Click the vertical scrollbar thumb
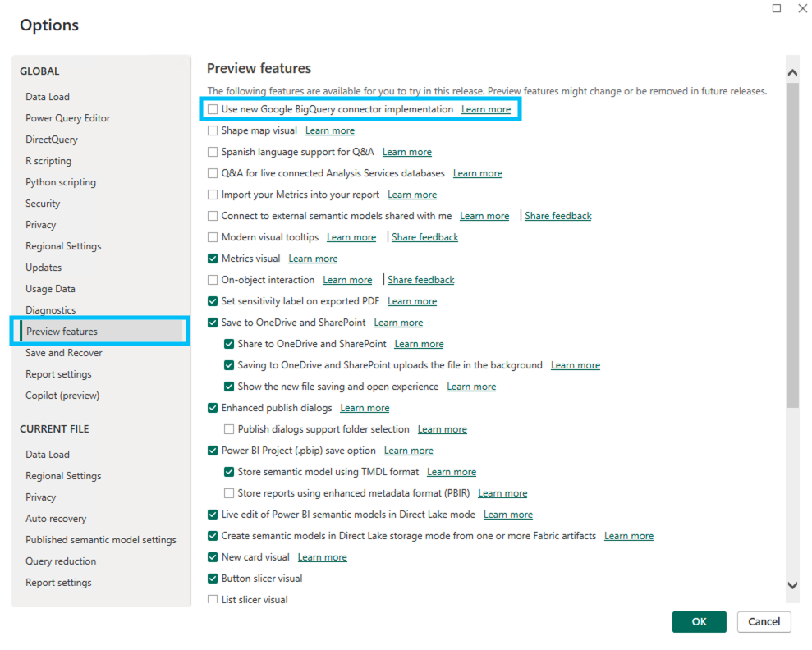Screen dimensions: 812x650 pyautogui.click(x=792, y=245)
